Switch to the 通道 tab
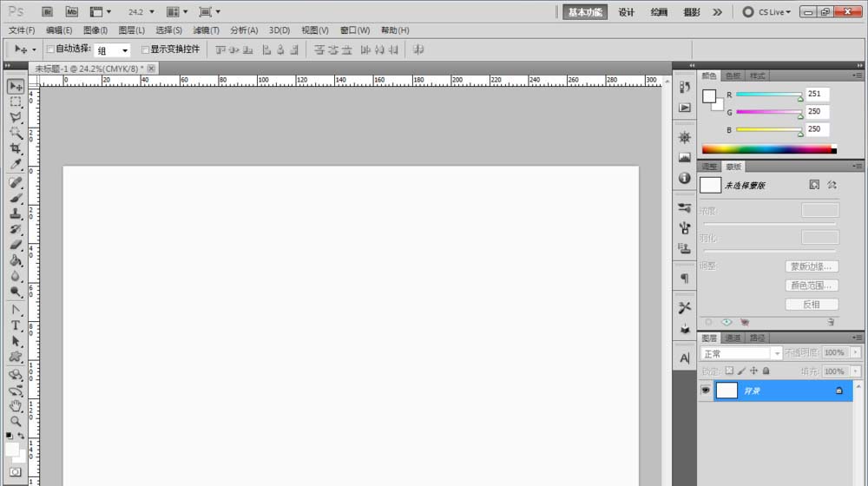The width and height of the screenshot is (868, 486). click(733, 338)
